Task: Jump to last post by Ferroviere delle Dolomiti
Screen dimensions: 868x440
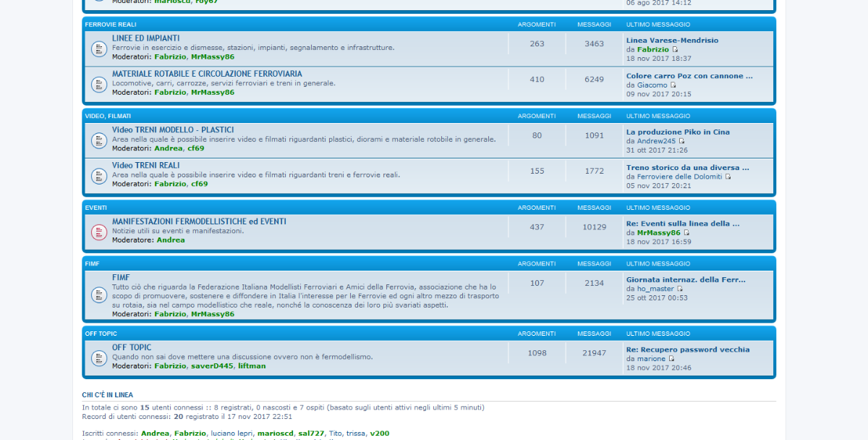Action: click(728, 177)
